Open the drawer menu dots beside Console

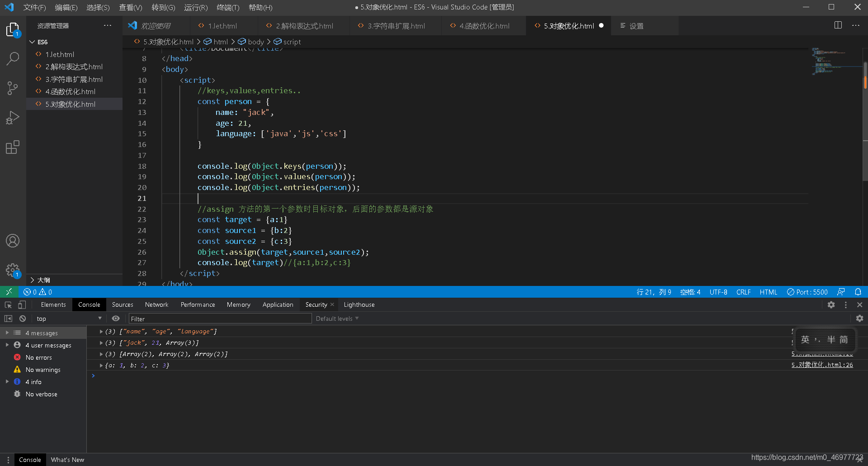point(8,460)
